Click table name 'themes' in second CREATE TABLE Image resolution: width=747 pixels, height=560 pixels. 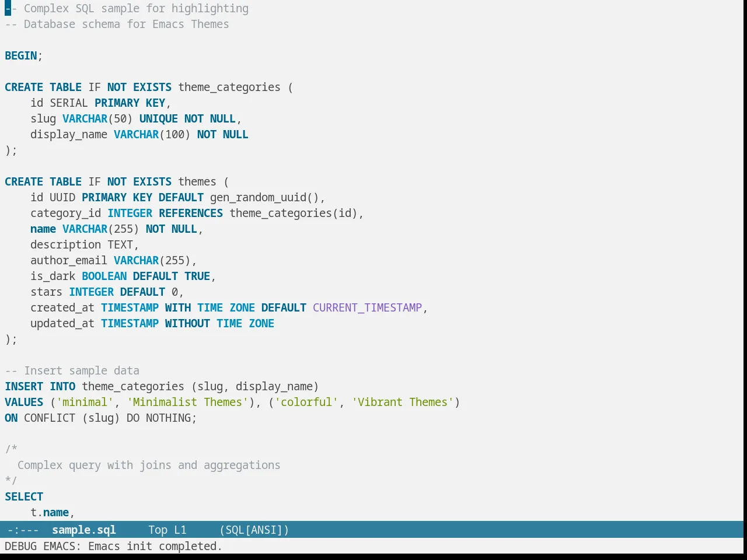[x=197, y=181]
